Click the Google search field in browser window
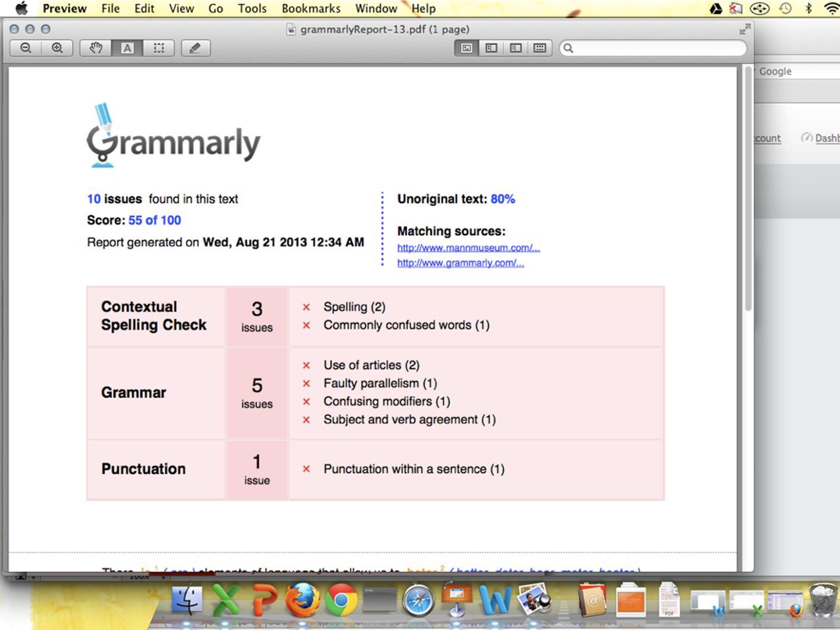Viewport: 840px width, 630px height. pos(797,71)
